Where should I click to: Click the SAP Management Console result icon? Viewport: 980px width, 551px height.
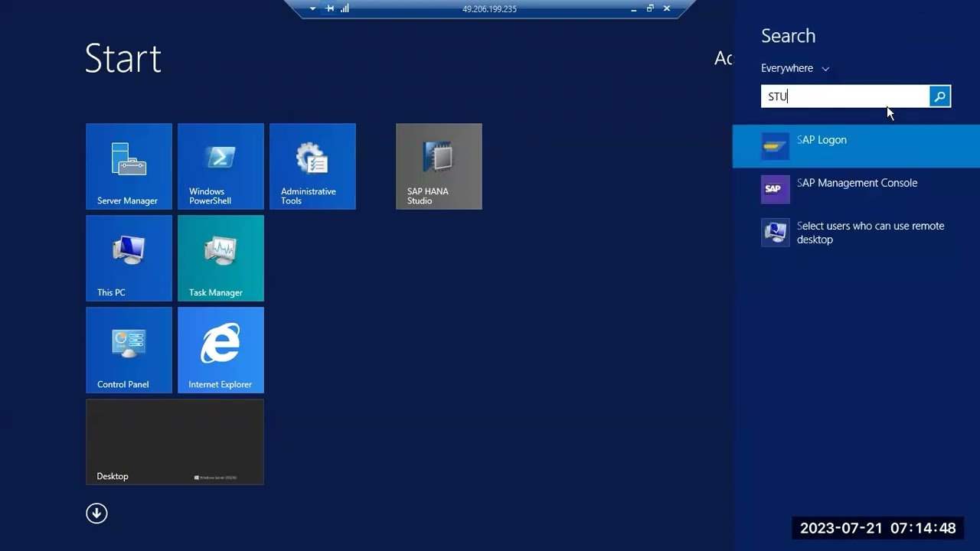click(775, 189)
